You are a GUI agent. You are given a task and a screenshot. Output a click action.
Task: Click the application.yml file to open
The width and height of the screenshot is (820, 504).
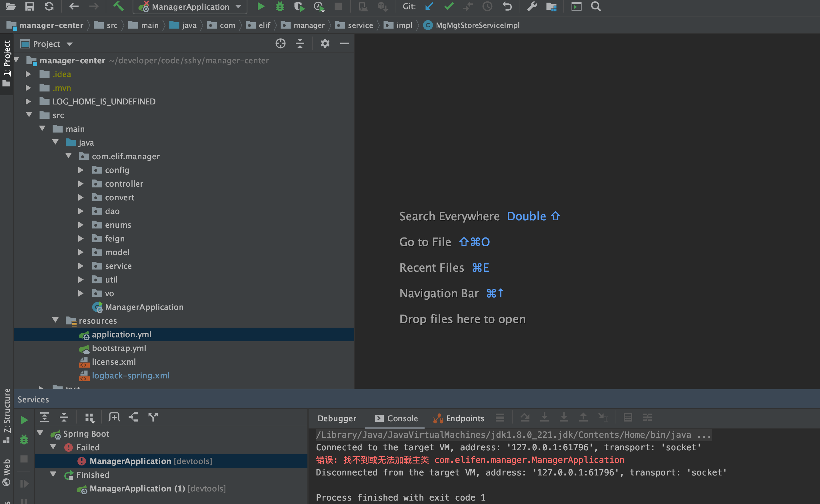(x=121, y=334)
